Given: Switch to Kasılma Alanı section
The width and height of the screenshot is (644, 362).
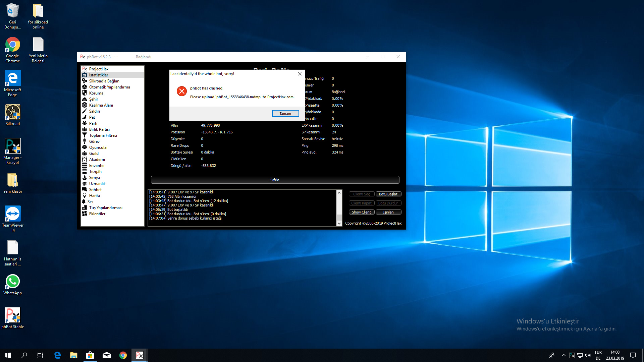Looking at the screenshot, I should click(101, 105).
